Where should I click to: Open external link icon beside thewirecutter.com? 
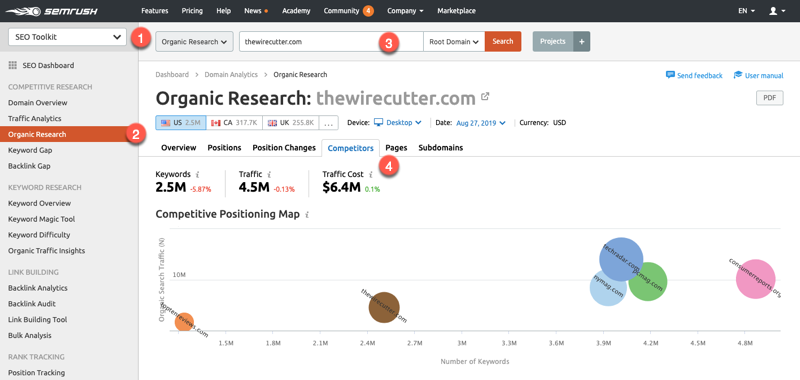tap(485, 96)
